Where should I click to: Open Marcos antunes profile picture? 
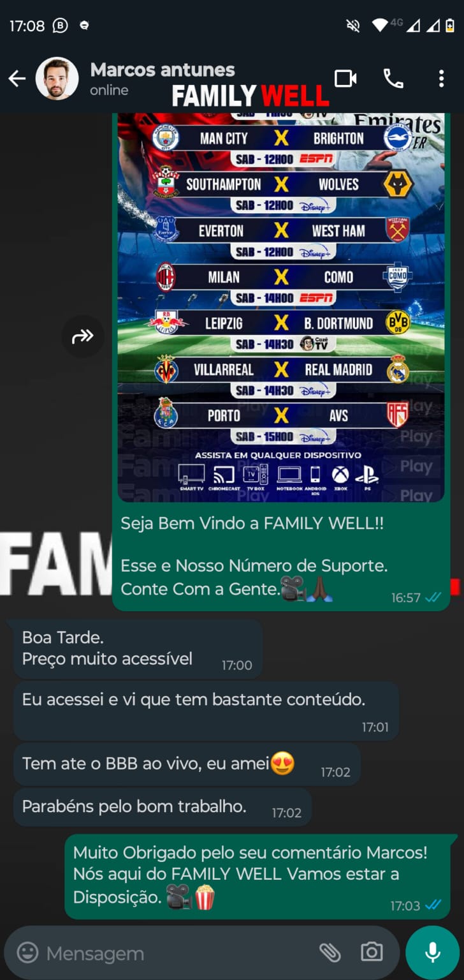[x=57, y=78]
